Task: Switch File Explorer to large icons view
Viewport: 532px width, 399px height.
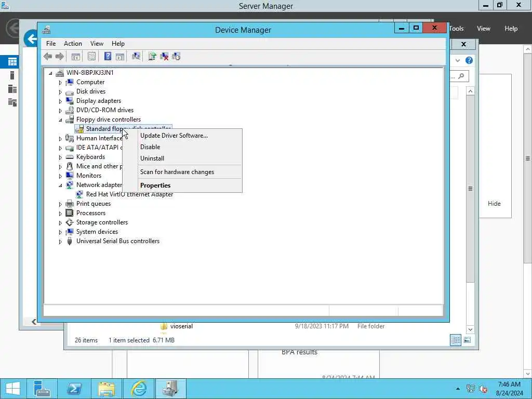Action: [467, 340]
